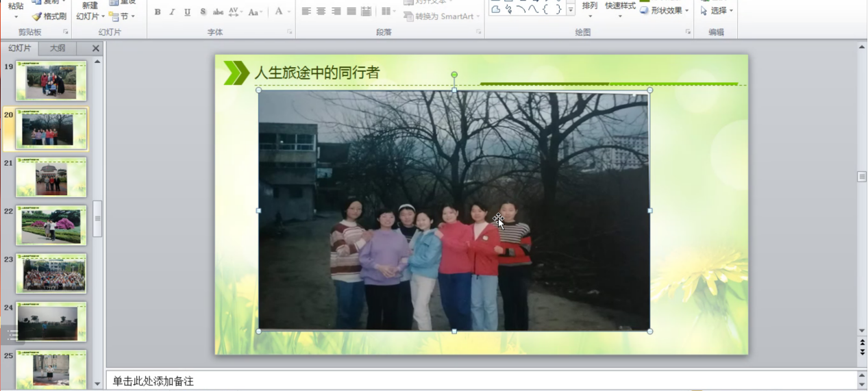Pick the freeform shape in shapes gallery
This screenshot has width=868, height=391.
click(495, 10)
